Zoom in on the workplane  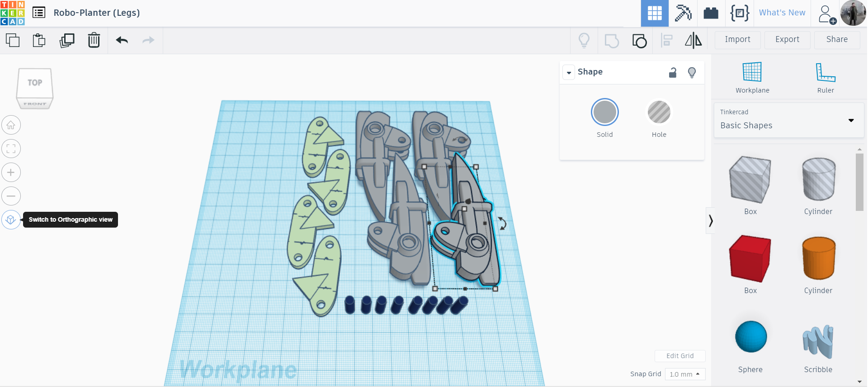point(11,173)
